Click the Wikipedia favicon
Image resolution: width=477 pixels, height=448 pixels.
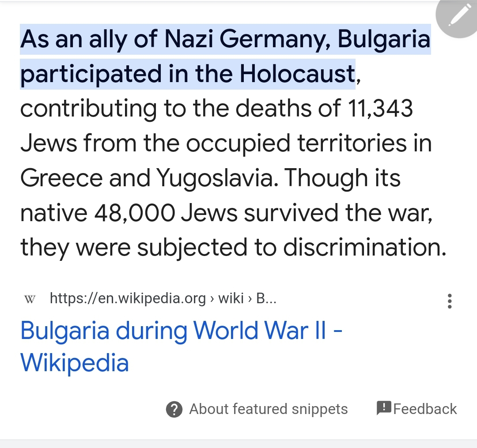tap(30, 300)
